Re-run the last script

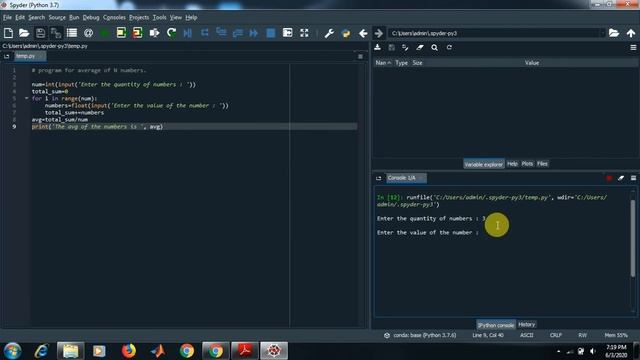click(x=171, y=33)
